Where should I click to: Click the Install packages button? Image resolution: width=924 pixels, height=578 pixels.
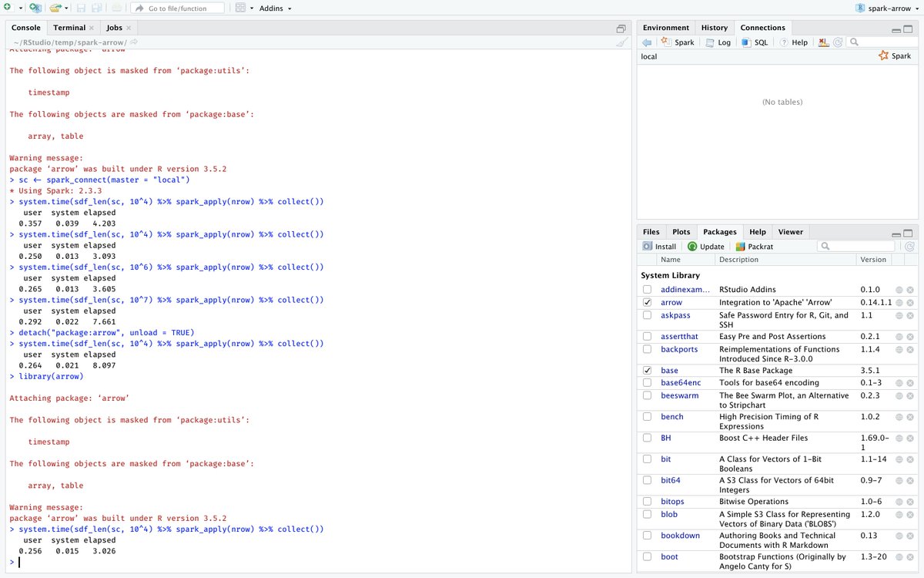[659, 247]
